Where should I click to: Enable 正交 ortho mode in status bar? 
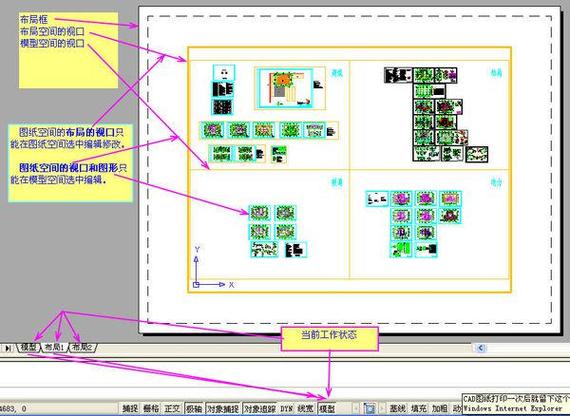point(173,409)
